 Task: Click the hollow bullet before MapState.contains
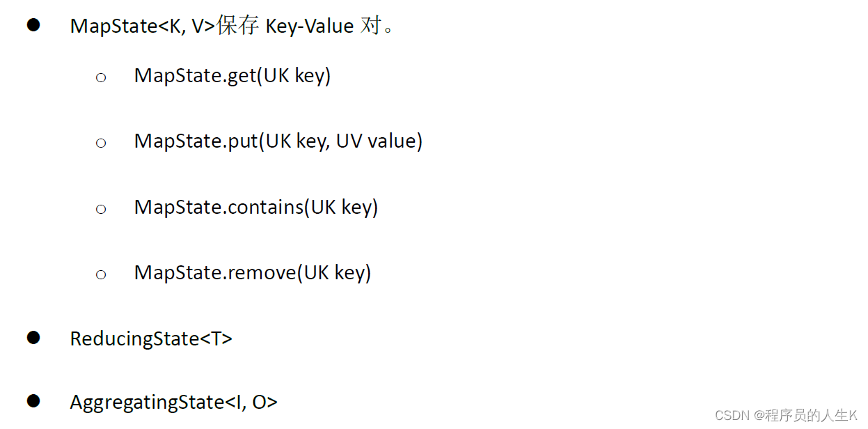101,210
